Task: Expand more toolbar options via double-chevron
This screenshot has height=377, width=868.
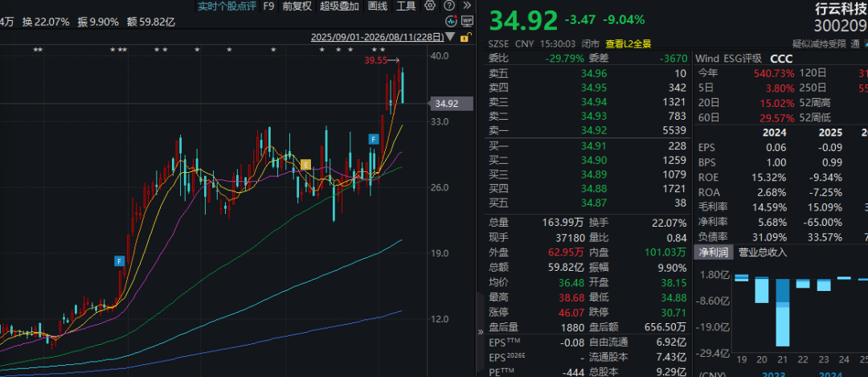Action: coord(467,6)
